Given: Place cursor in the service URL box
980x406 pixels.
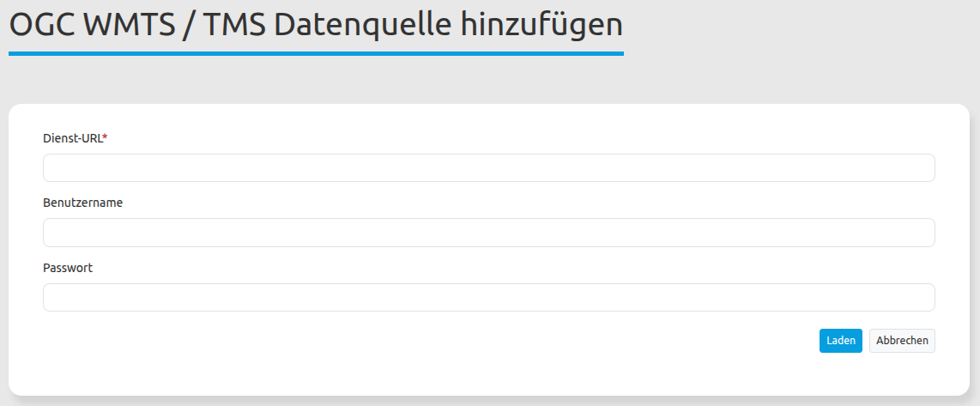Looking at the screenshot, I should point(488,168).
